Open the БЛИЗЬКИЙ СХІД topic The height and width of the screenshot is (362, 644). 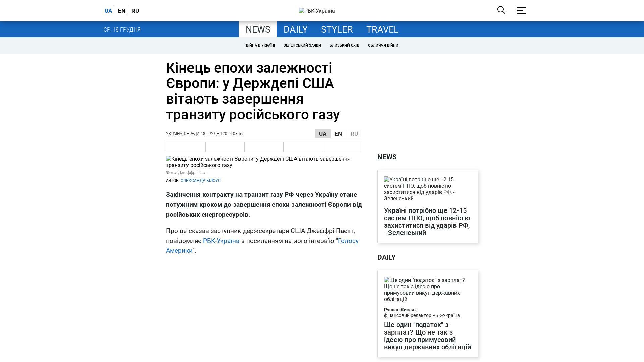pos(344,45)
